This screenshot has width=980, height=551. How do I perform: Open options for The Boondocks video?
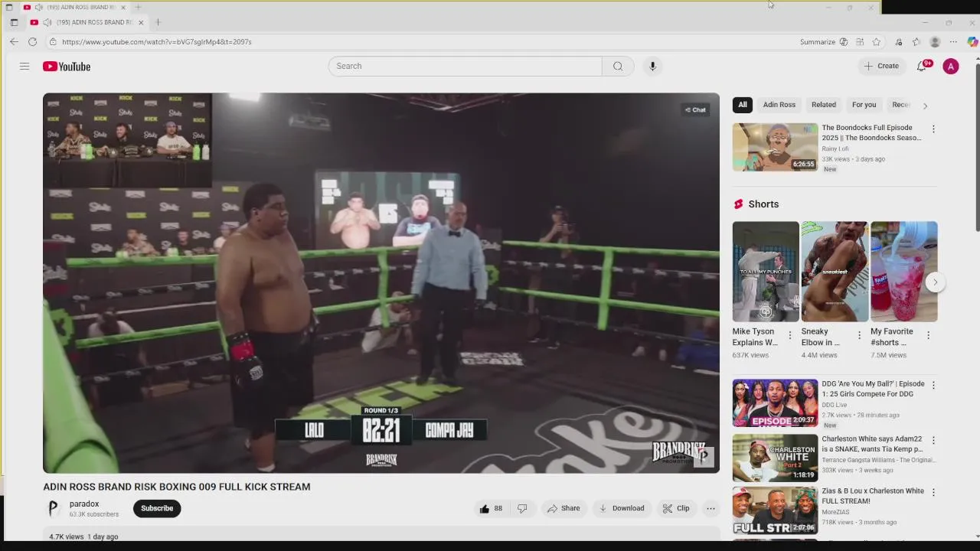click(x=933, y=129)
